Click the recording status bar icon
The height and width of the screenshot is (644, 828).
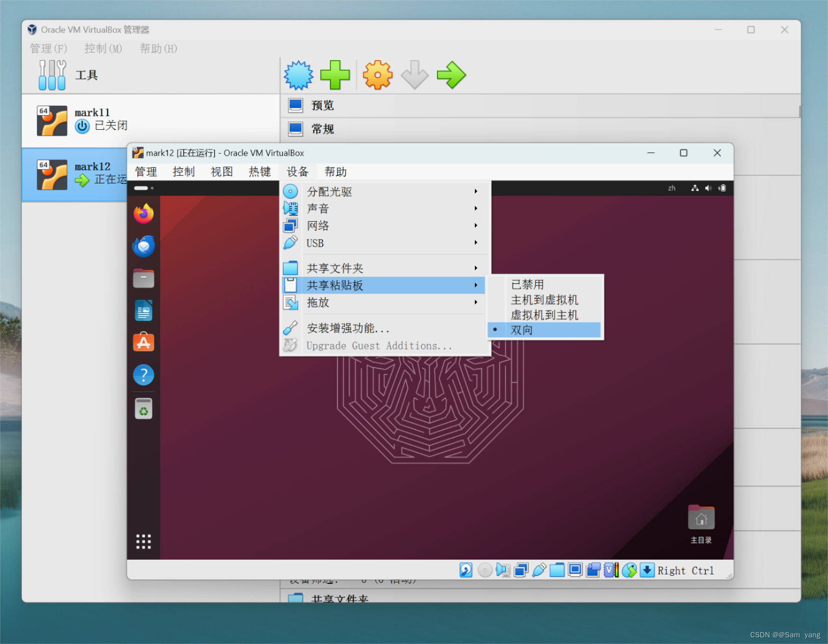[x=593, y=570]
